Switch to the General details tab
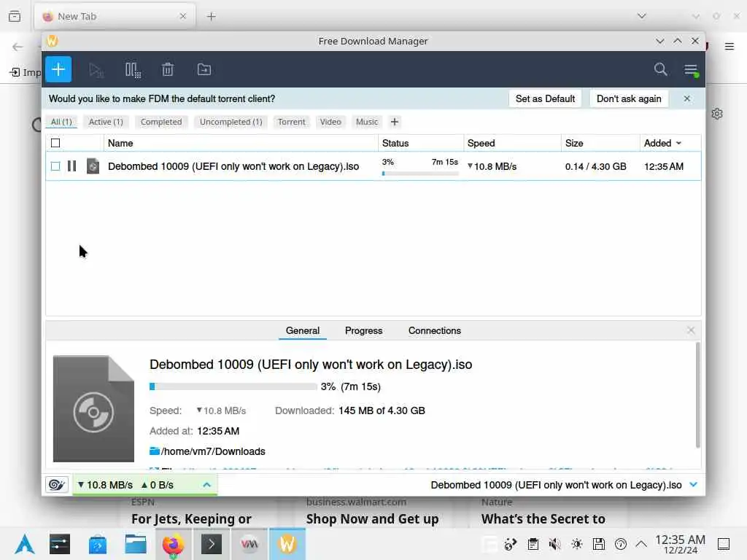 tap(303, 330)
